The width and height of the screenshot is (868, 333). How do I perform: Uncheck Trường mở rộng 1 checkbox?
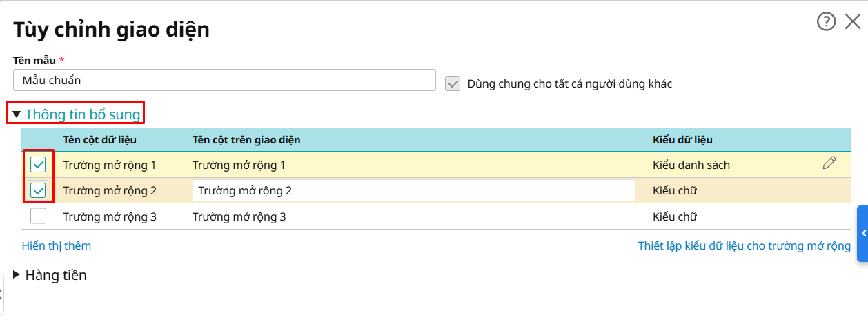(x=38, y=165)
